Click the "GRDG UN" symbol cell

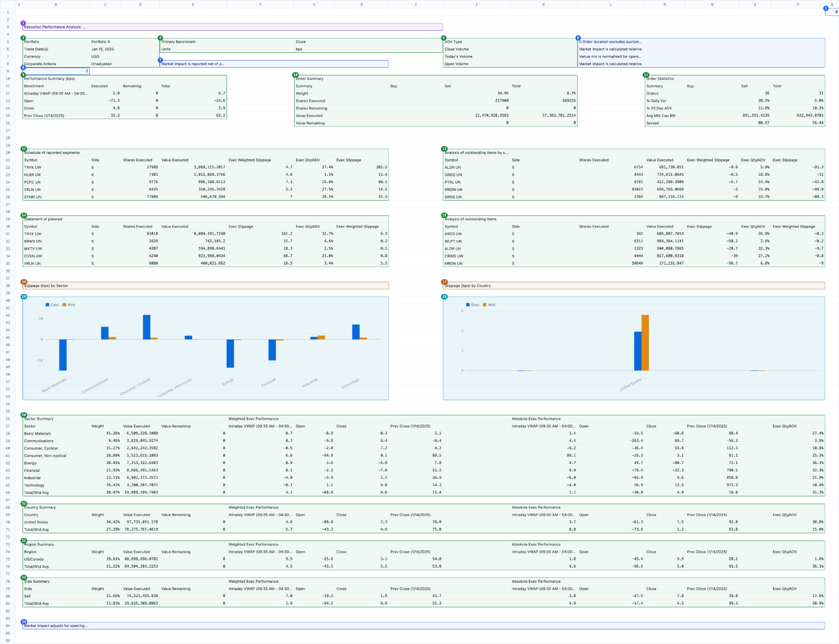pos(477,175)
